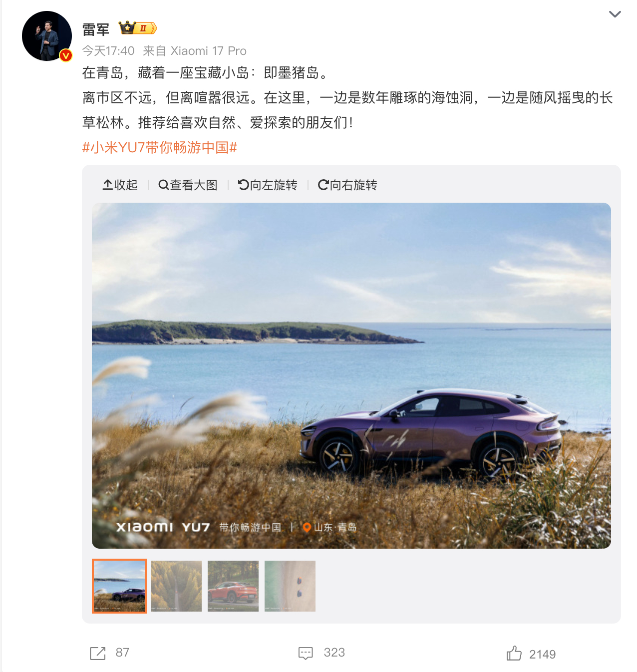The image size is (637, 672).
Task: Select the first thumbnail of purple car
Action: click(x=119, y=586)
